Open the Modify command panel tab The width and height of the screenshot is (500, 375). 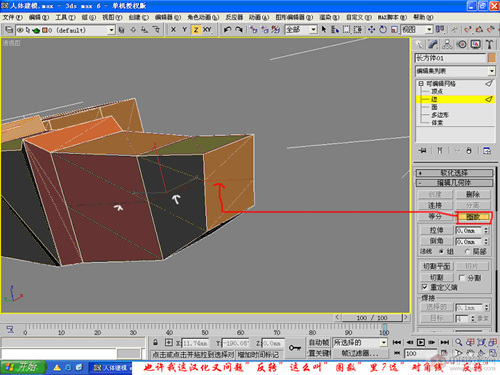point(433,44)
